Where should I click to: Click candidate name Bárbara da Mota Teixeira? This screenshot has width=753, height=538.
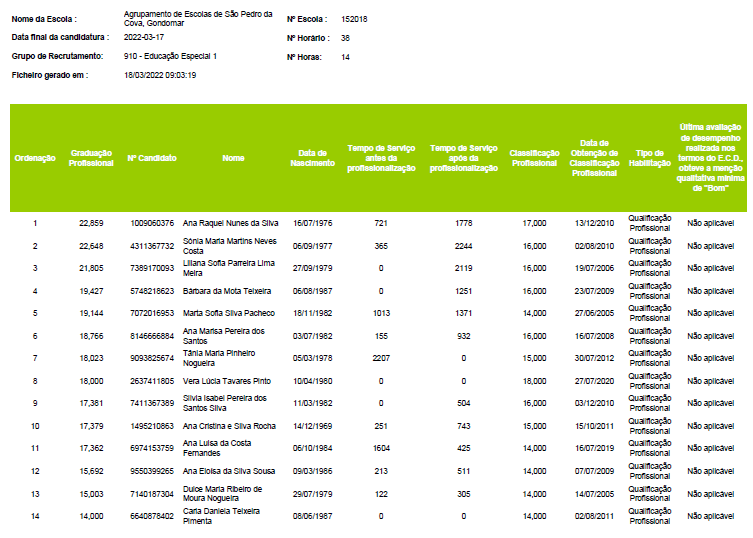(x=227, y=290)
